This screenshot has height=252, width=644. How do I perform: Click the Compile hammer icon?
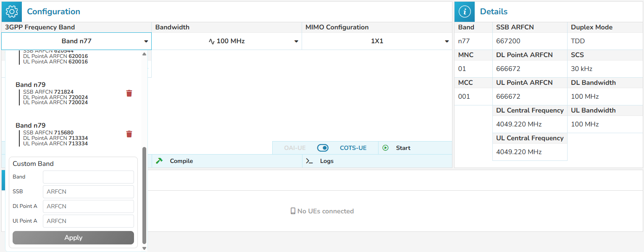pyautogui.click(x=159, y=161)
